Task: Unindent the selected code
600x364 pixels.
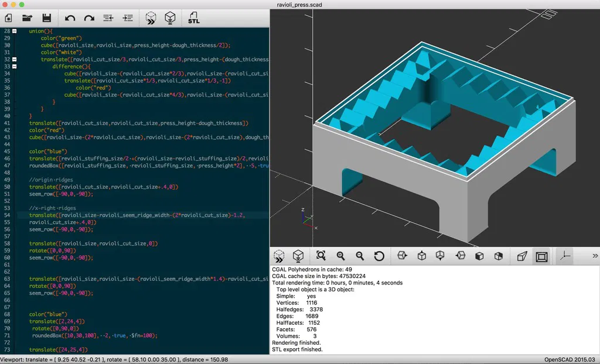Action: pyautogui.click(x=108, y=18)
